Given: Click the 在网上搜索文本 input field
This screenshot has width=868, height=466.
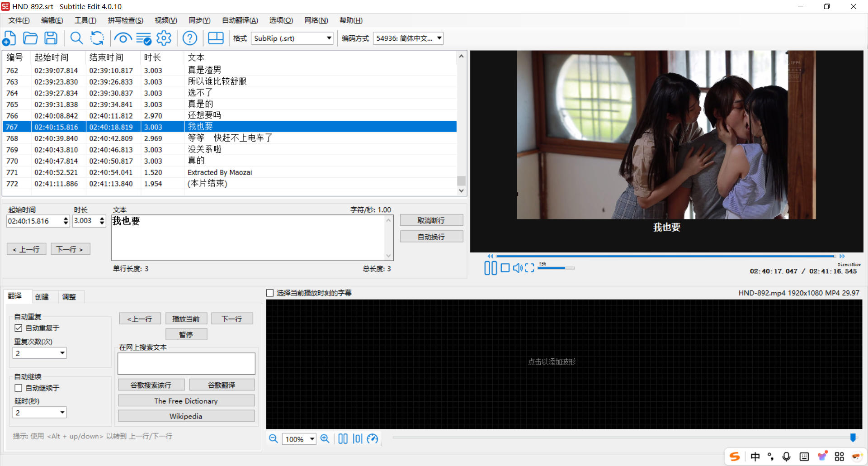Looking at the screenshot, I should tap(186, 364).
